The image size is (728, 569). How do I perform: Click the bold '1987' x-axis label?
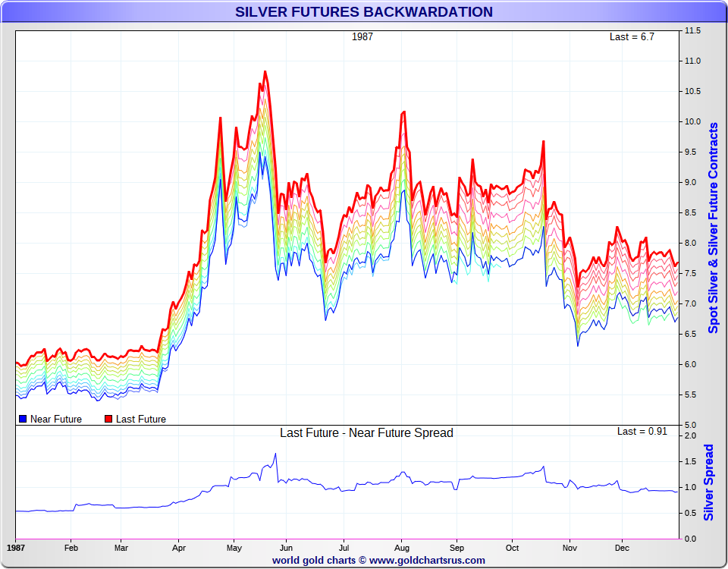(x=16, y=548)
